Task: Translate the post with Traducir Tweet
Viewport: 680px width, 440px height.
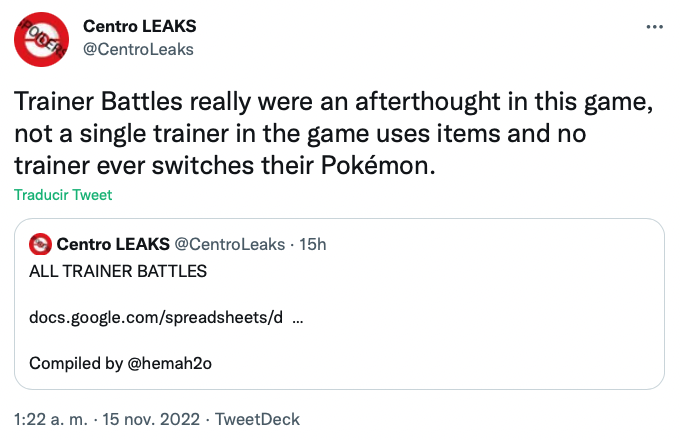Action: (63, 195)
